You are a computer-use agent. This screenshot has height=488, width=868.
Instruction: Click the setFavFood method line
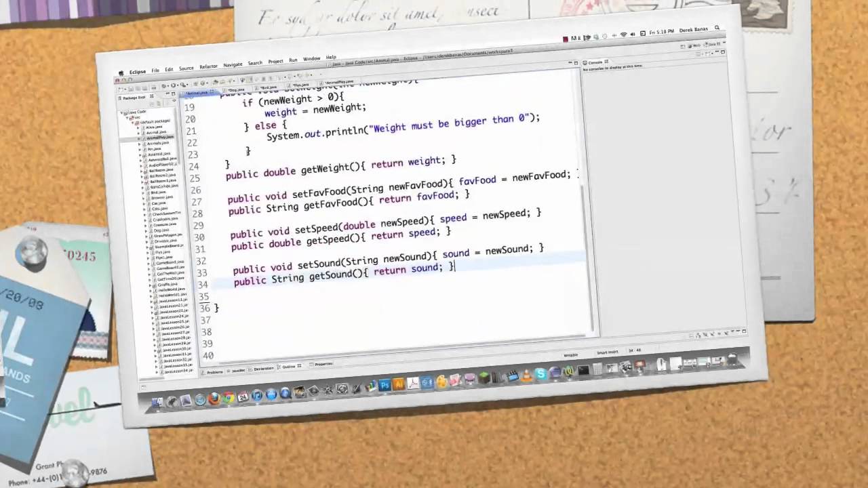[x=403, y=186]
